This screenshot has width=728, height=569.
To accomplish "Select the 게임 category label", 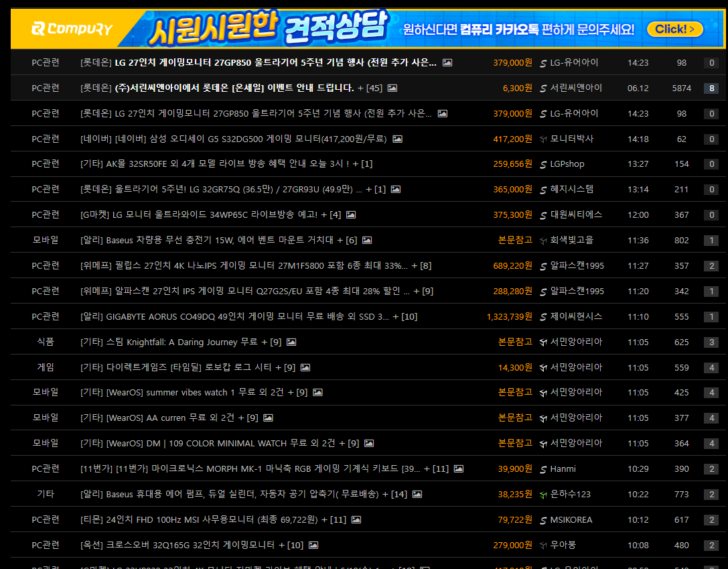I will [46, 367].
